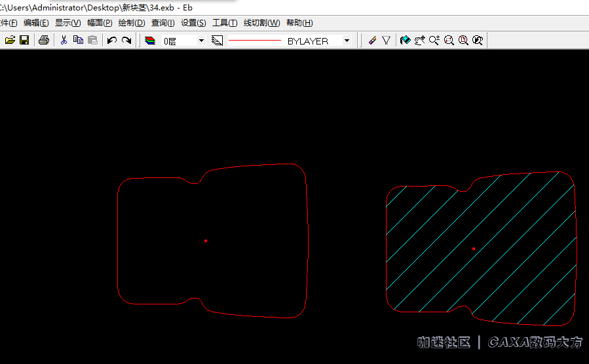Save drawing with the floppy disk icon
This screenshot has width=589, height=364.
tap(24, 41)
